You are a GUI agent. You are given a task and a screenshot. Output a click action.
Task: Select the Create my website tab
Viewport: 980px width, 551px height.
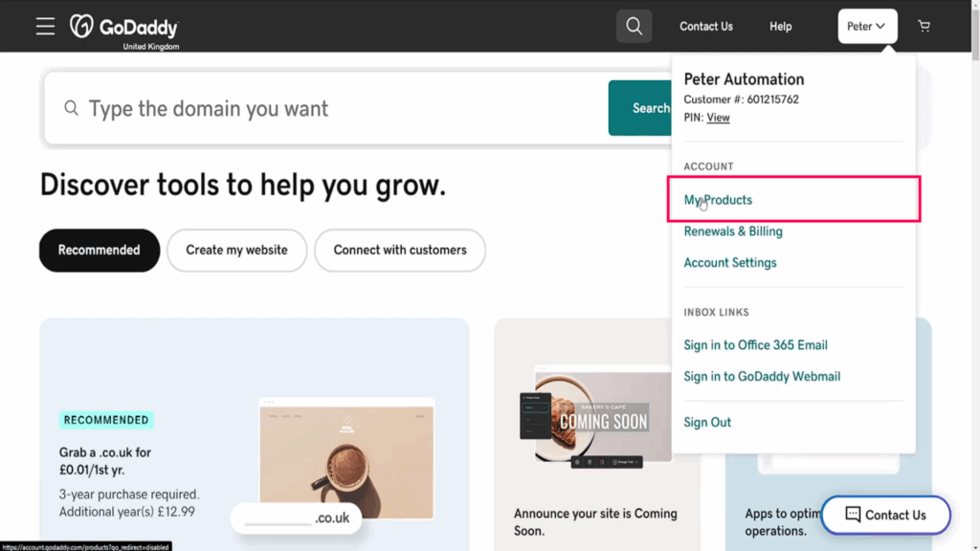tap(236, 250)
